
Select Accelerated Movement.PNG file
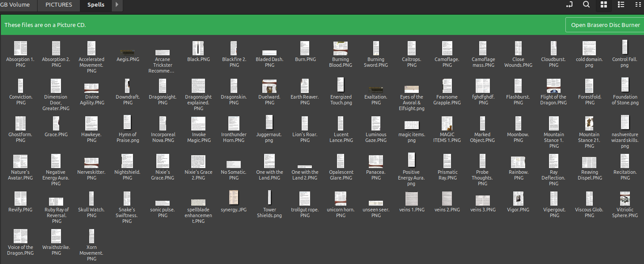[91, 57]
